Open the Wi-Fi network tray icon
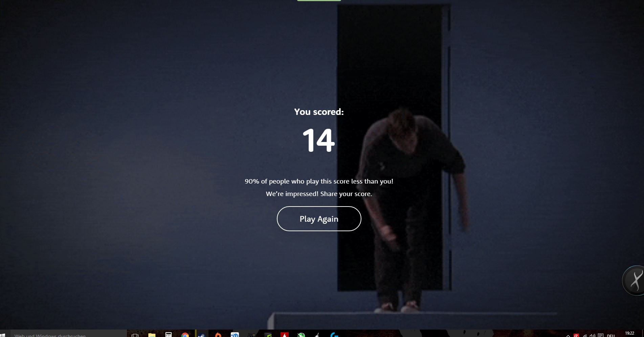 584,335
